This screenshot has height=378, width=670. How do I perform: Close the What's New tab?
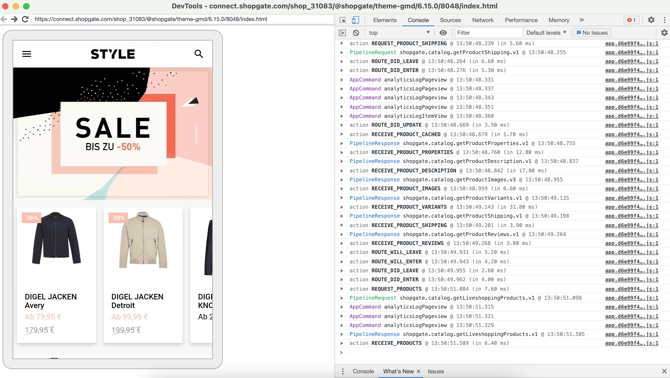point(418,371)
